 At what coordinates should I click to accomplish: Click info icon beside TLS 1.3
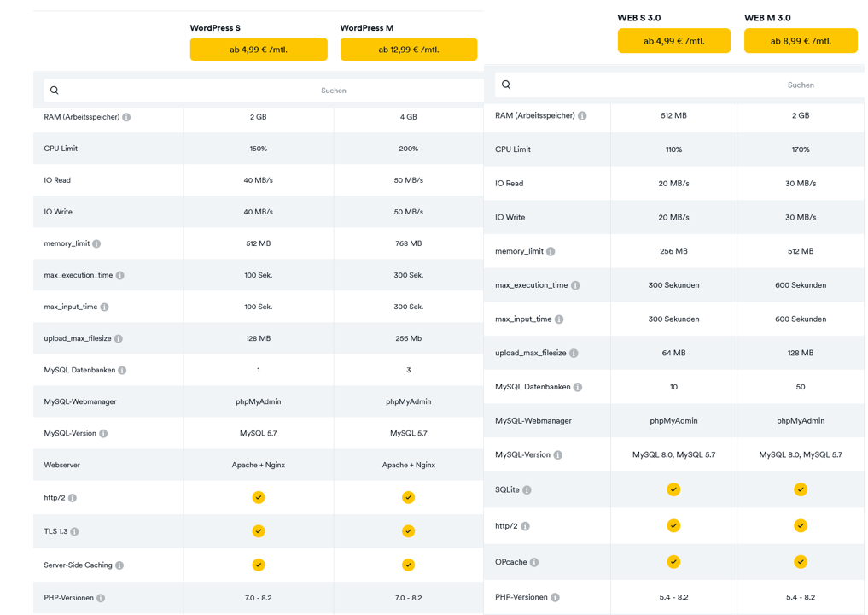tap(74, 531)
